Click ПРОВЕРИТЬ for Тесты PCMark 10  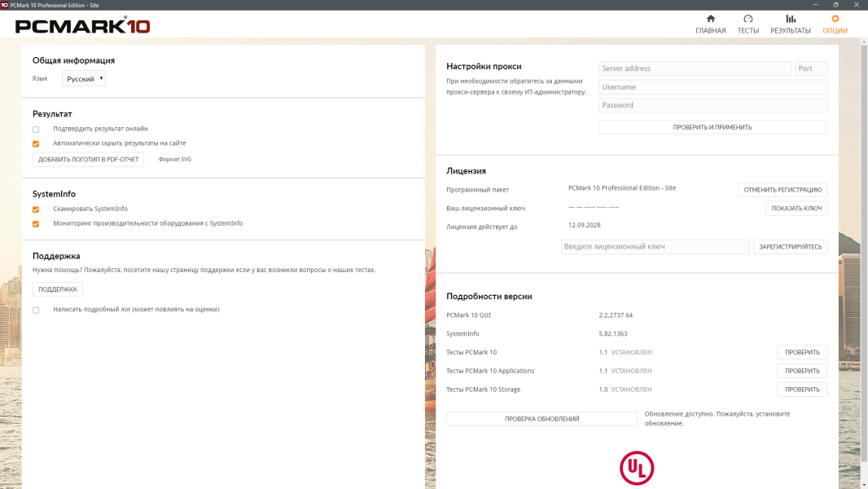coord(802,352)
